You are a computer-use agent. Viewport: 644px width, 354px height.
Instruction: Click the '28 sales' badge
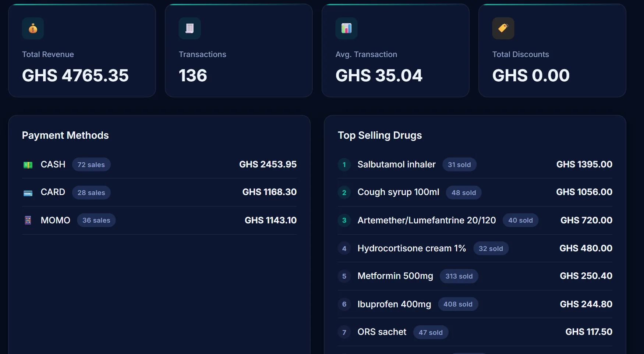[91, 192]
